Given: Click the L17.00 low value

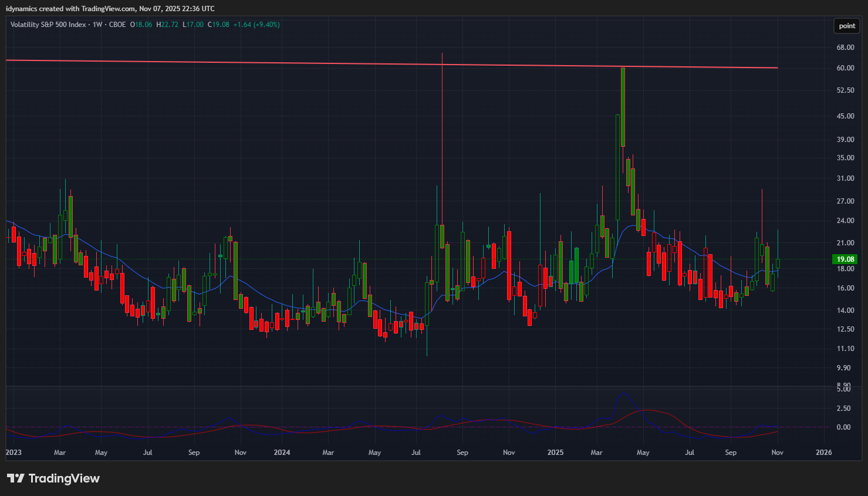Looking at the screenshot, I should (x=193, y=25).
